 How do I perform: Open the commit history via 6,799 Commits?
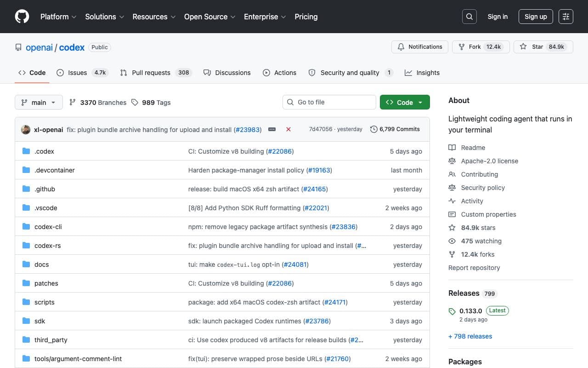click(395, 129)
